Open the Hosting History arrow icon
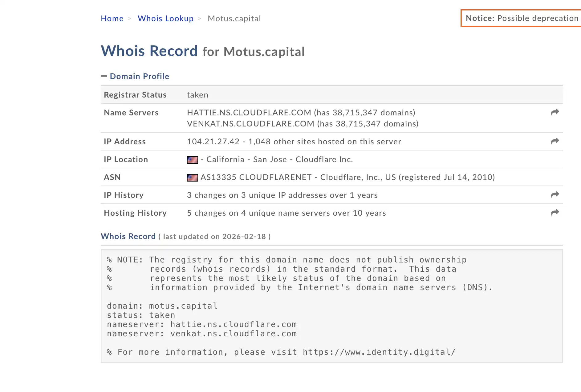Viewport: 581px width, 392px height. point(555,213)
